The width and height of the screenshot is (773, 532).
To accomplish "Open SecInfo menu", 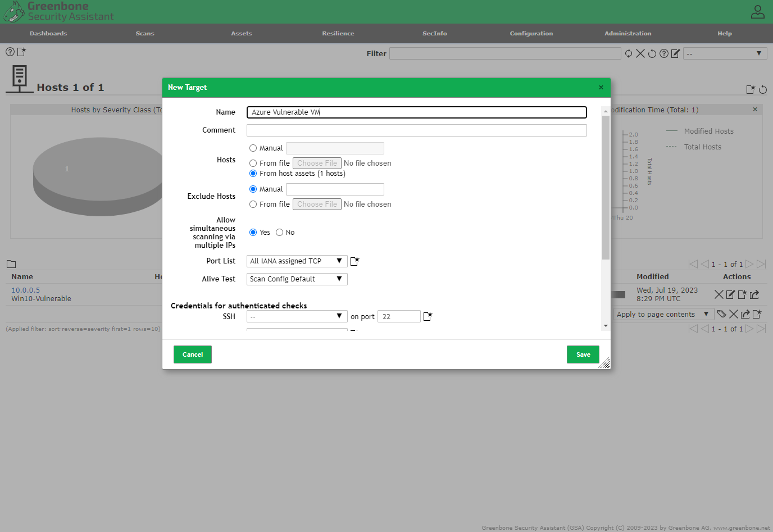I will (x=435, y=34).
